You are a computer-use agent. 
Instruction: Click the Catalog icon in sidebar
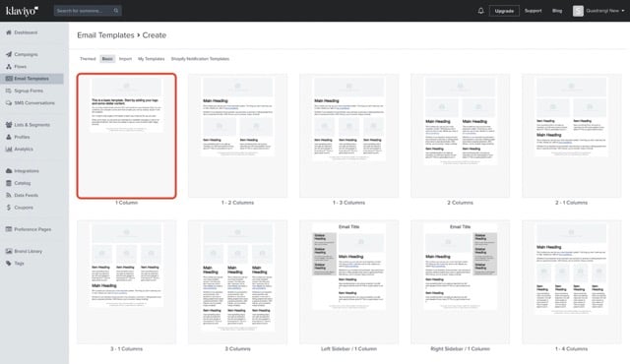point(9,183)
